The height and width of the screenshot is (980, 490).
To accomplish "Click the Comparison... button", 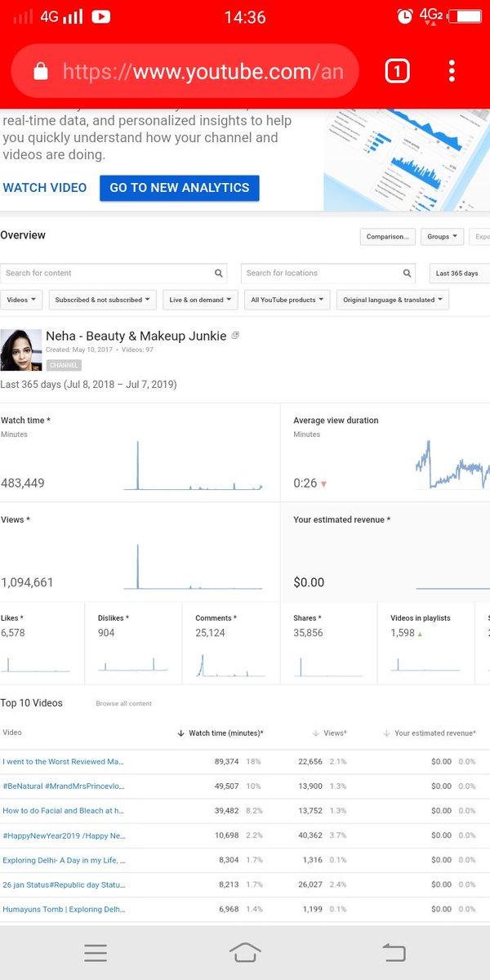I will tap(388, 237).
